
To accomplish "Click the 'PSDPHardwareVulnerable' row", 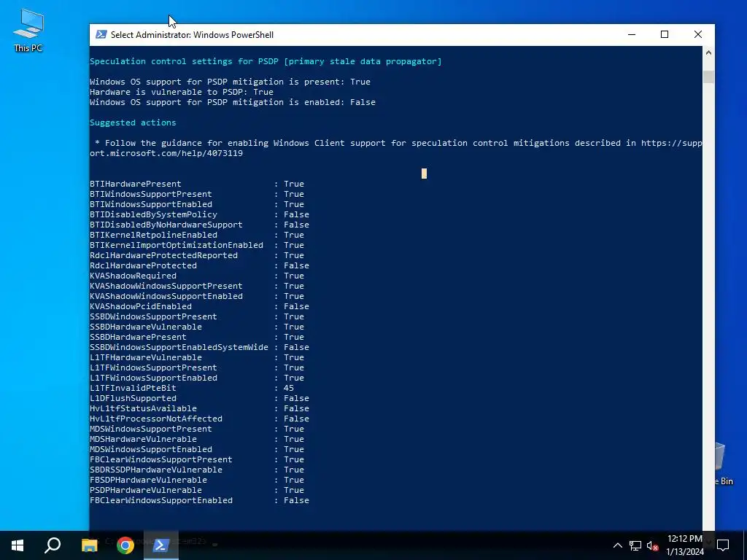I will [x=197, y=491].
